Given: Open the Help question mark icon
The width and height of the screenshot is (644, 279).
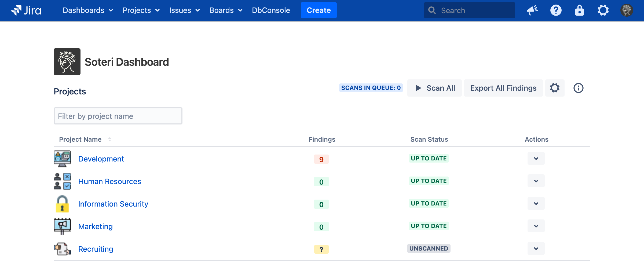Looking at the screenshot, I should [x=556, y=10].
